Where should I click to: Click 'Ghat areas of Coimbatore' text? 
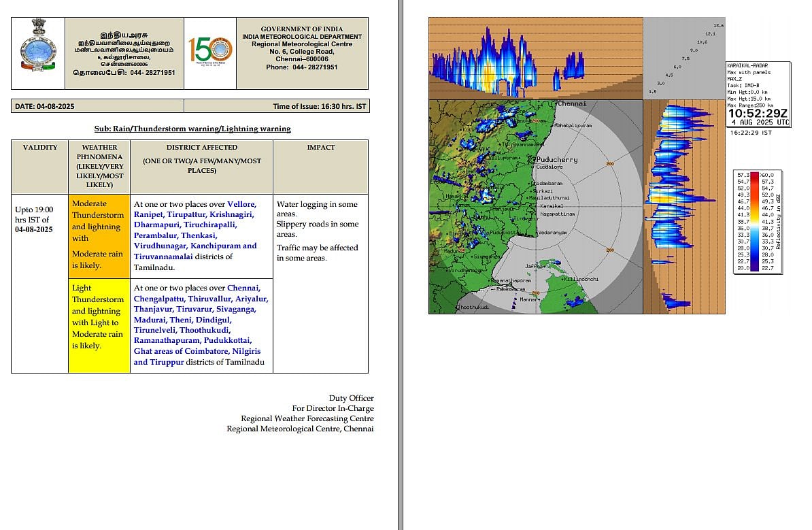(x=181, y=351)
